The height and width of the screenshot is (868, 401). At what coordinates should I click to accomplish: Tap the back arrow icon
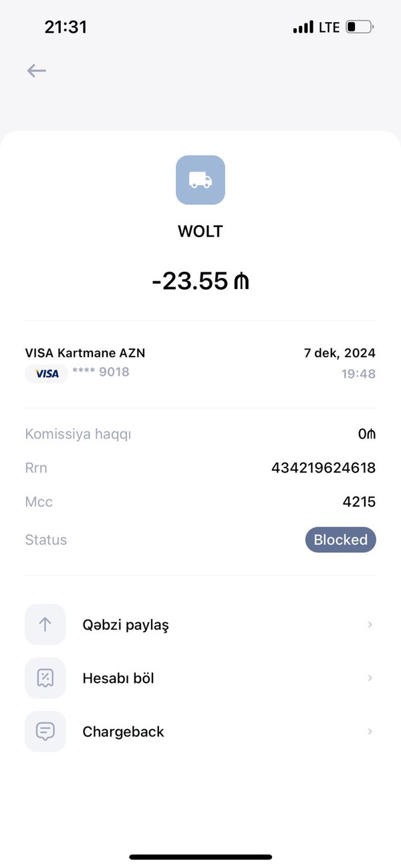pos(36,71)
